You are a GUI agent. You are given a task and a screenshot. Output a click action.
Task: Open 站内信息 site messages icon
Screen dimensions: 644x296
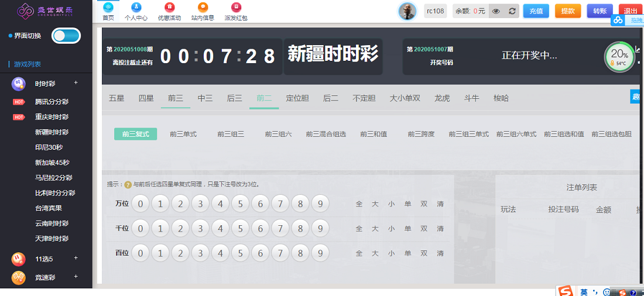tap(203, 8)
